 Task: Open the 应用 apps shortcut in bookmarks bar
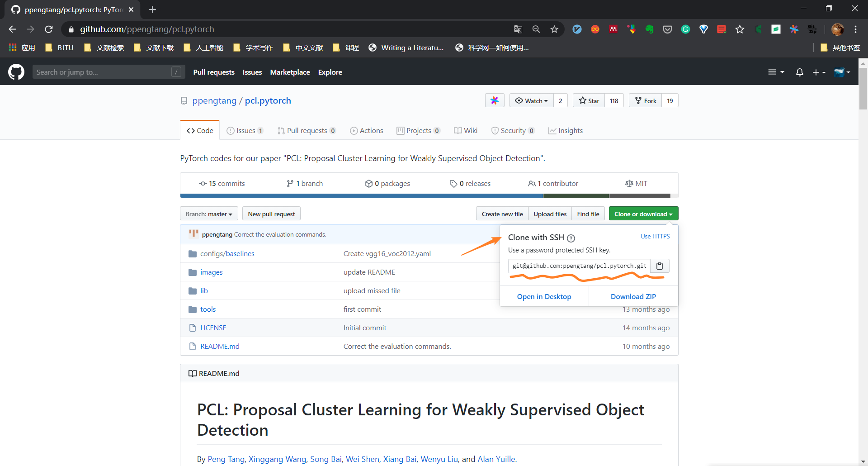coord(22,48)
